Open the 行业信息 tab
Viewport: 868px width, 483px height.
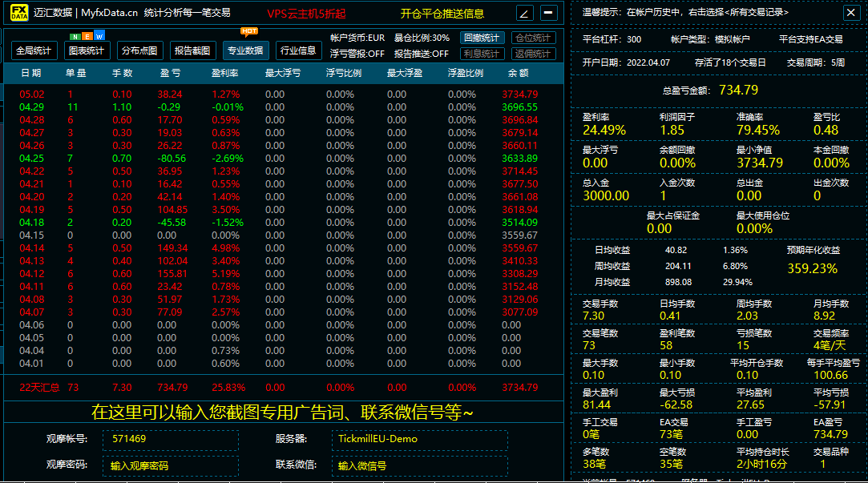point(298,50)
